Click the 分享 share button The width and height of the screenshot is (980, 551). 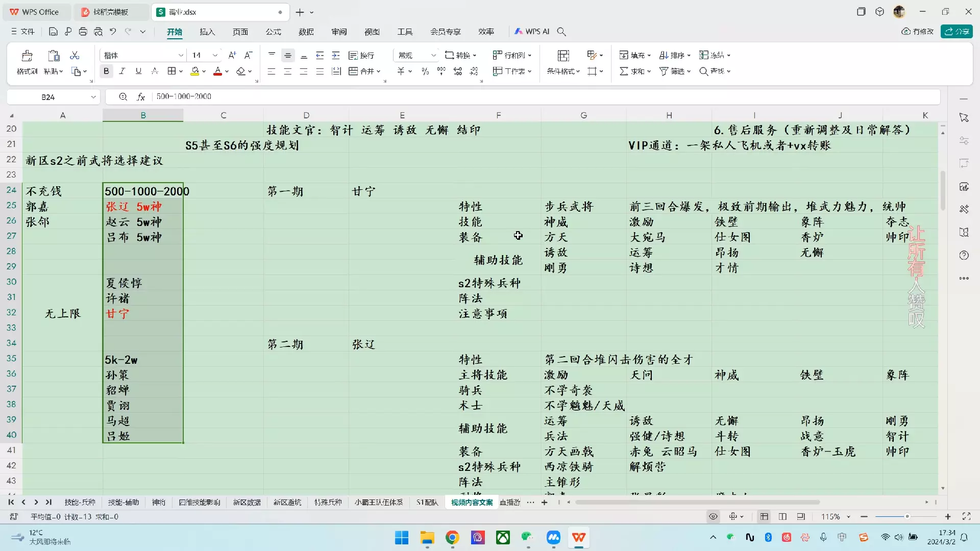pos(957,32)
